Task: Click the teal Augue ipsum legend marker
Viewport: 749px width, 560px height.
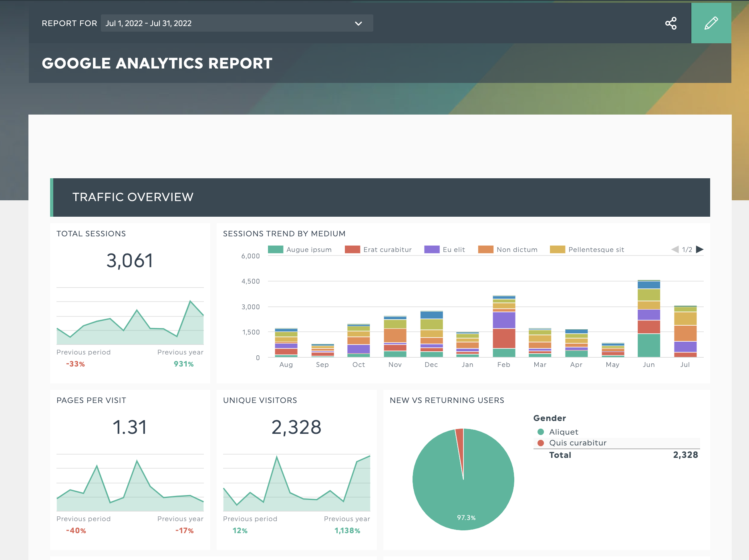Action: (275, 249)
